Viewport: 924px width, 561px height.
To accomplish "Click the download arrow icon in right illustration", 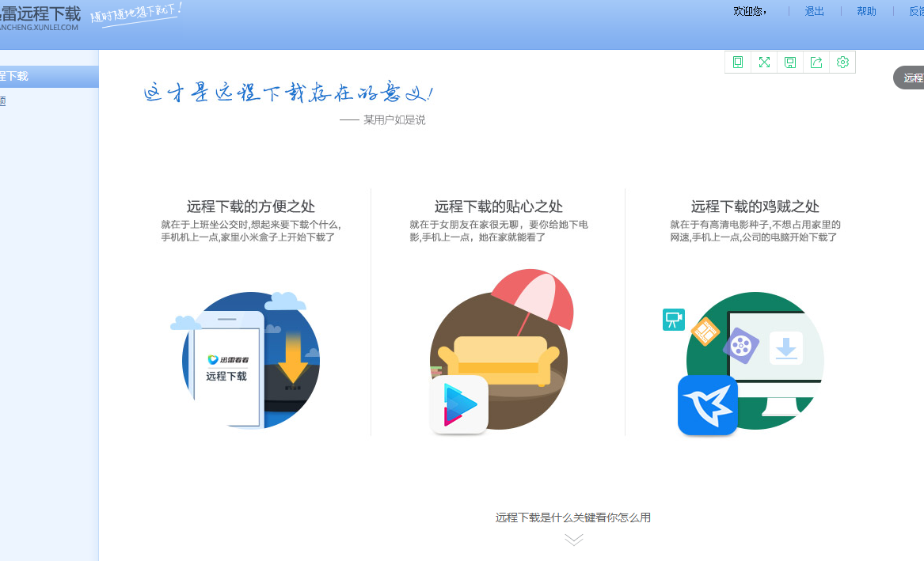I will 786,348.
